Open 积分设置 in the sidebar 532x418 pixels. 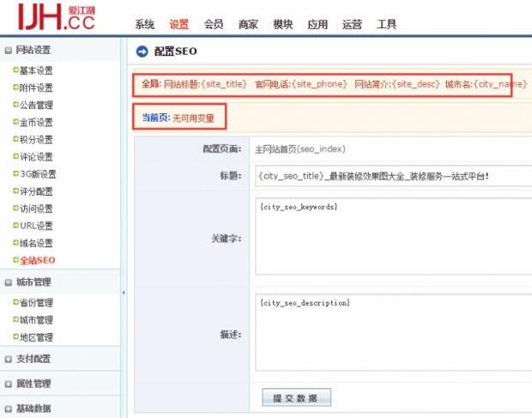36,139
